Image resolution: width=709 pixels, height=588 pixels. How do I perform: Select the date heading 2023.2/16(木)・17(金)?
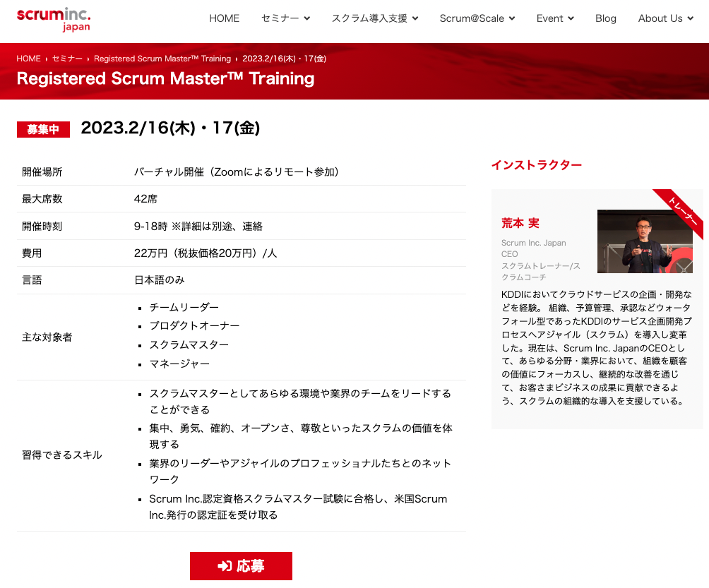170,128
